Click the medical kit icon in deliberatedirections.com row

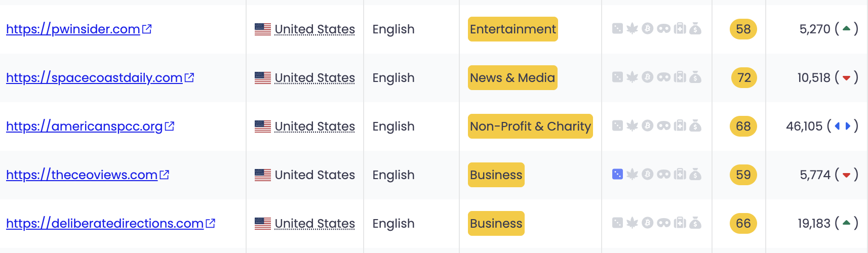click(680, 223)
